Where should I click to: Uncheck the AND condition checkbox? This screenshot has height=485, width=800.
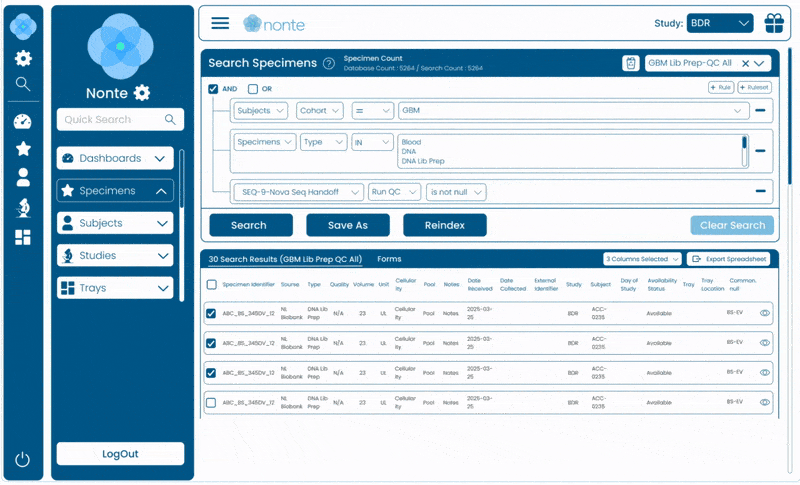click(213, 89)
